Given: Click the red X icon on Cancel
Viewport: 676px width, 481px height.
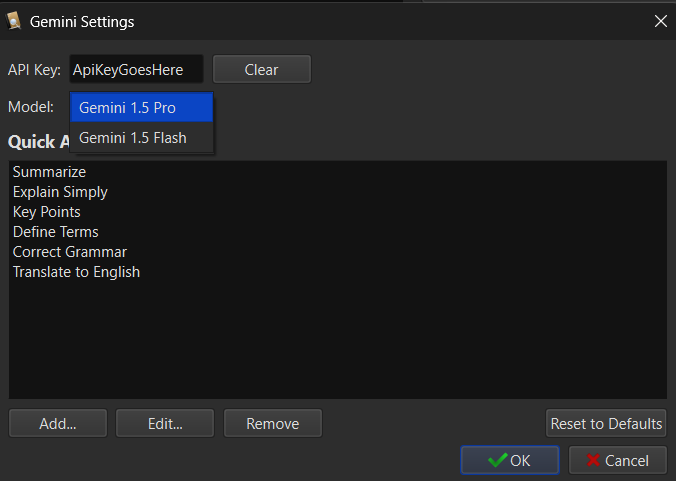Looking at the screenshot, I should [x=594, y=460].
